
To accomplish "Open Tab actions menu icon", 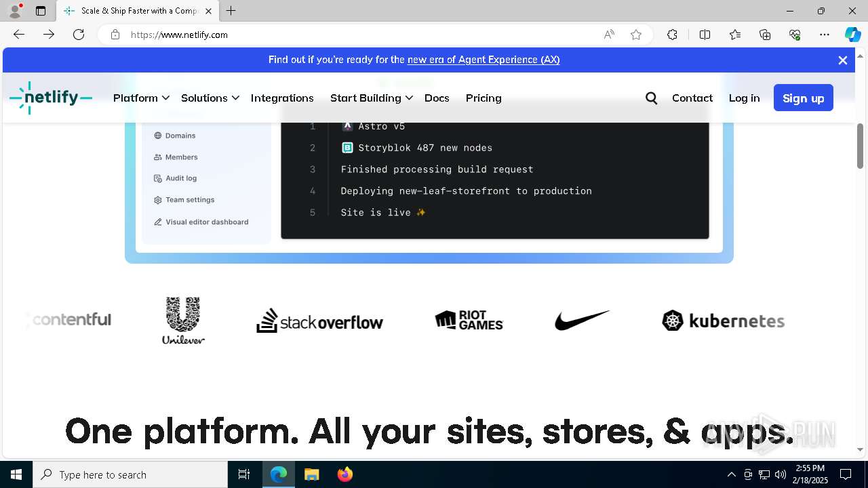I will click(41, 11).
